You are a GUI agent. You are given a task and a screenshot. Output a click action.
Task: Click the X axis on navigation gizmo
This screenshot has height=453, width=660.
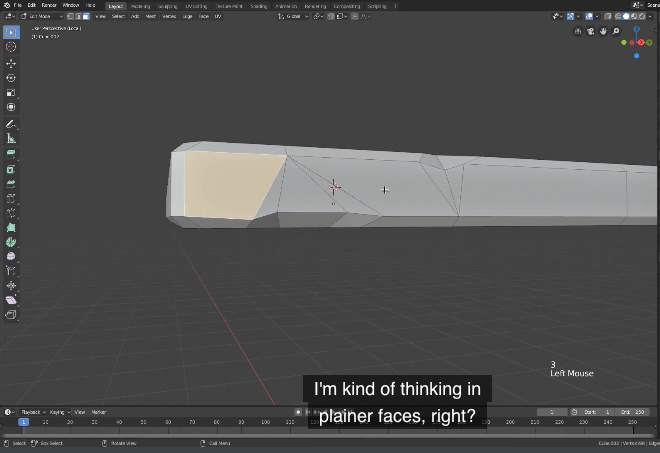pyautogui.click(x=641, y=42)
